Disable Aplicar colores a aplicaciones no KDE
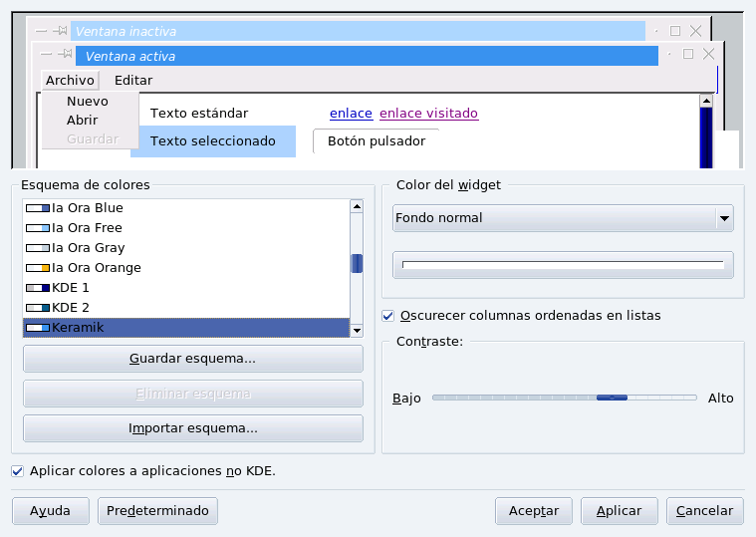 click(18, 471)
